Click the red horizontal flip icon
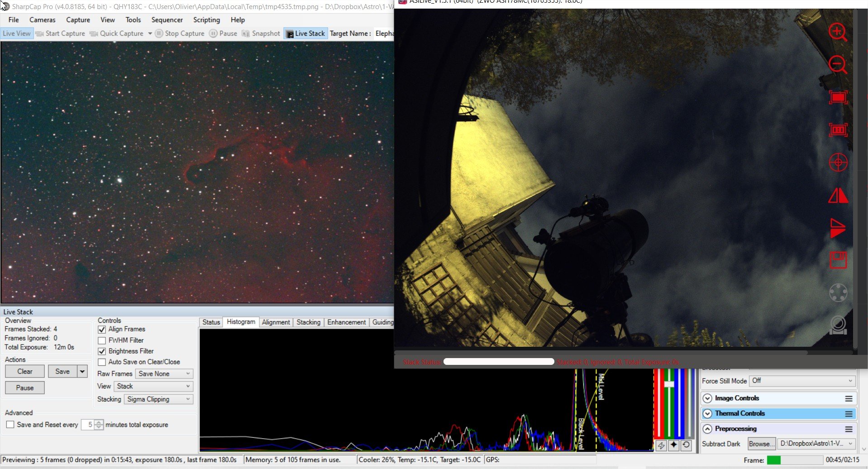The width and height of the screenshot is (868, 469). pyautogui.click(x=838, y=196)
